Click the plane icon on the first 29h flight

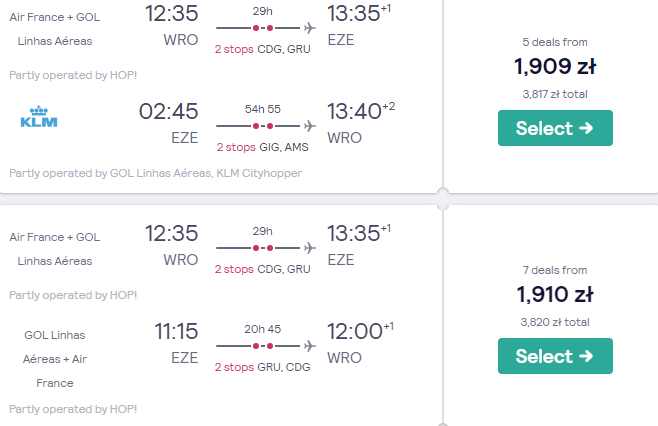310,28
